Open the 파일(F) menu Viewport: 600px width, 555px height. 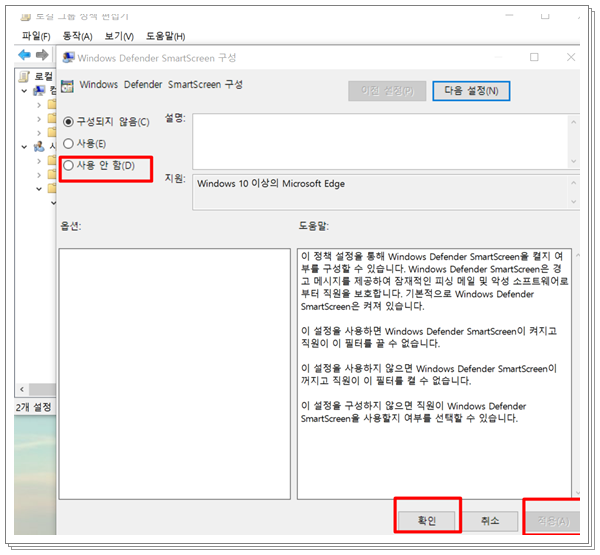tap(36, 36)
